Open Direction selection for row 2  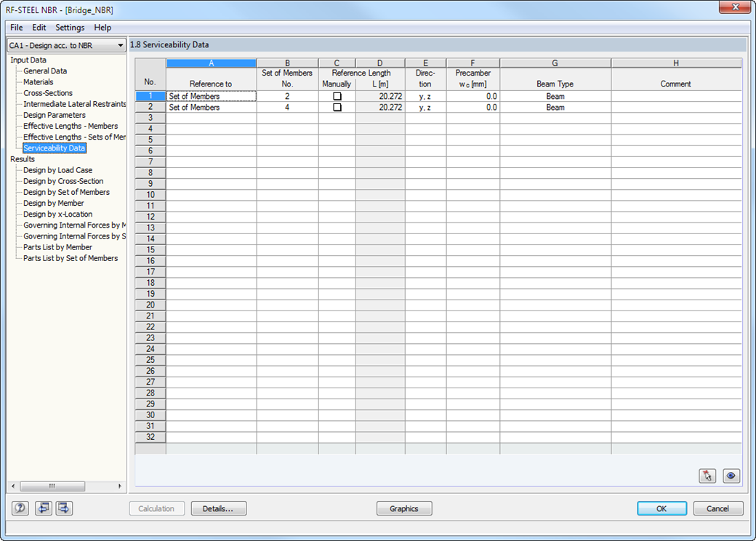click(x=425, y=107)
